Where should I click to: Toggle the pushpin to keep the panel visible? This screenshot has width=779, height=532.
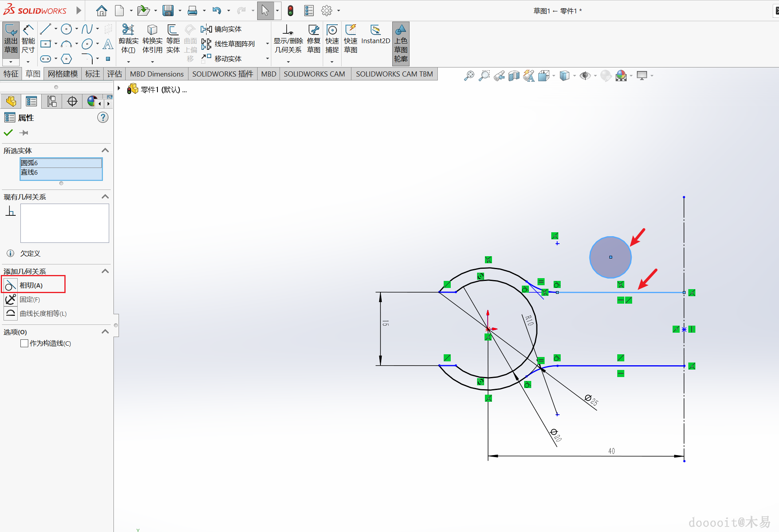[24, 133]
